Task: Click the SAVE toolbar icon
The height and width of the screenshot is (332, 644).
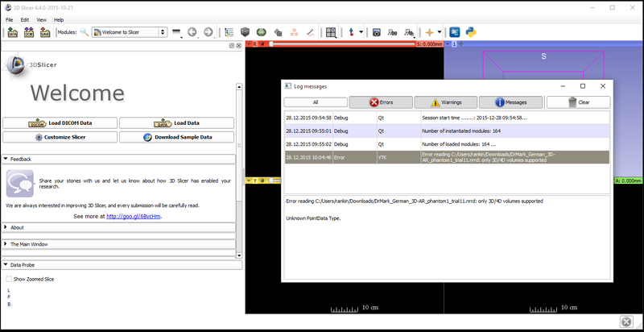Action: pyautogui.click(x=45, y=32)
